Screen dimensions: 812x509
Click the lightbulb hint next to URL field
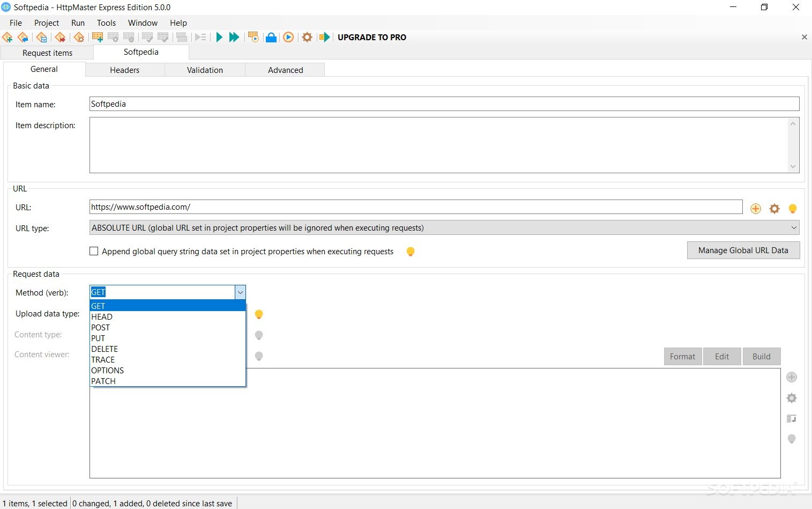[793, 209]
